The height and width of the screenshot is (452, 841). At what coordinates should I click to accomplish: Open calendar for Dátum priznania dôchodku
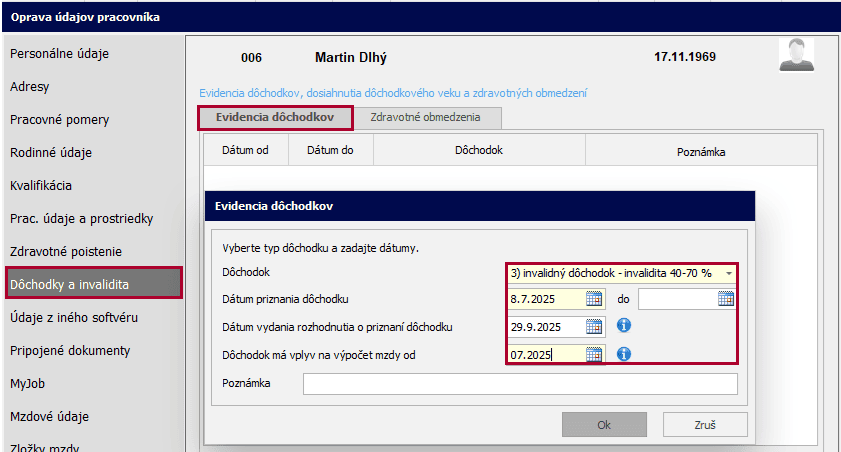pos(594,299)
